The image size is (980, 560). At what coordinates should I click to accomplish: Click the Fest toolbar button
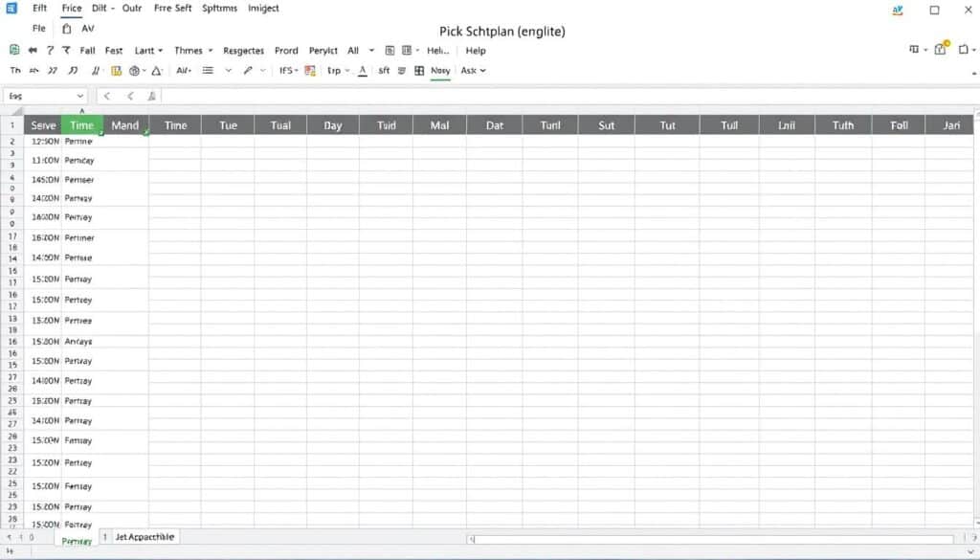114,51
